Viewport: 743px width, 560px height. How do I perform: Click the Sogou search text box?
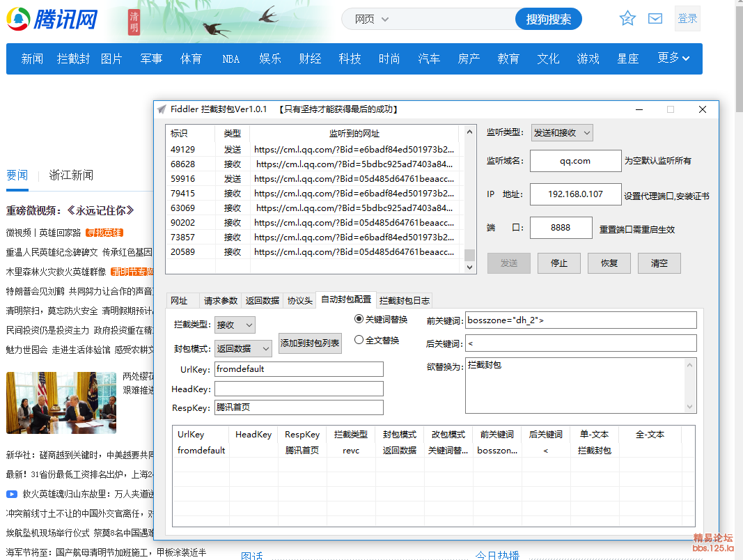pyautogui.click(x=453, y=20)
